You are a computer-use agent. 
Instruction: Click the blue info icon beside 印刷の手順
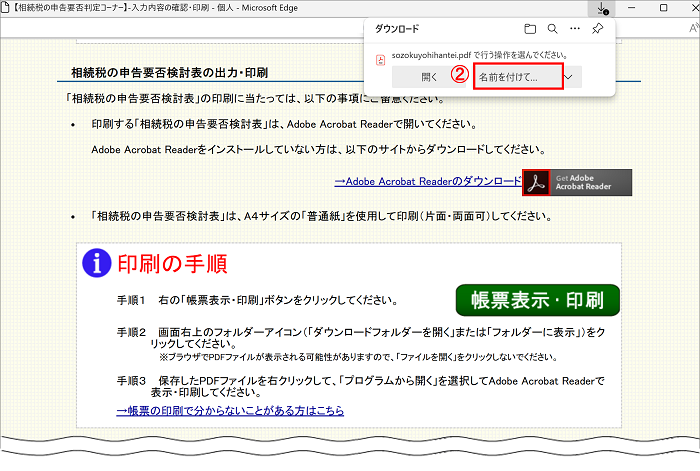(96, 263)
